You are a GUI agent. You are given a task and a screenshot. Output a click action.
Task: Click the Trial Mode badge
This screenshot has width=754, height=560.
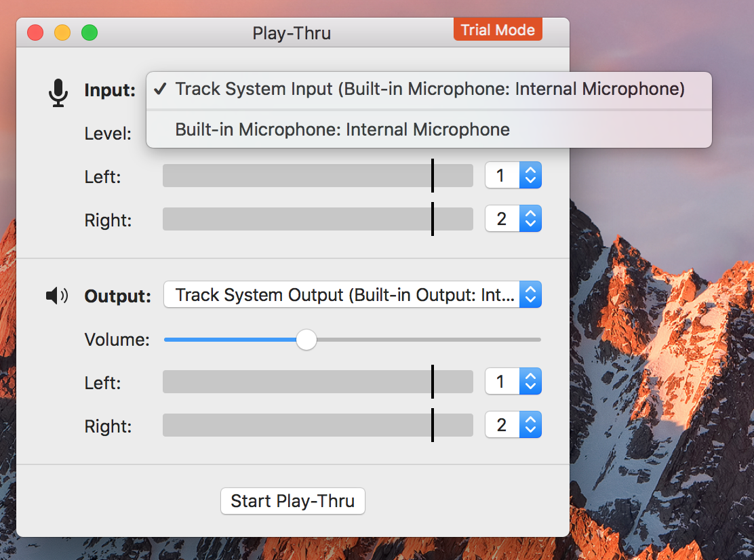pos(498,30)
